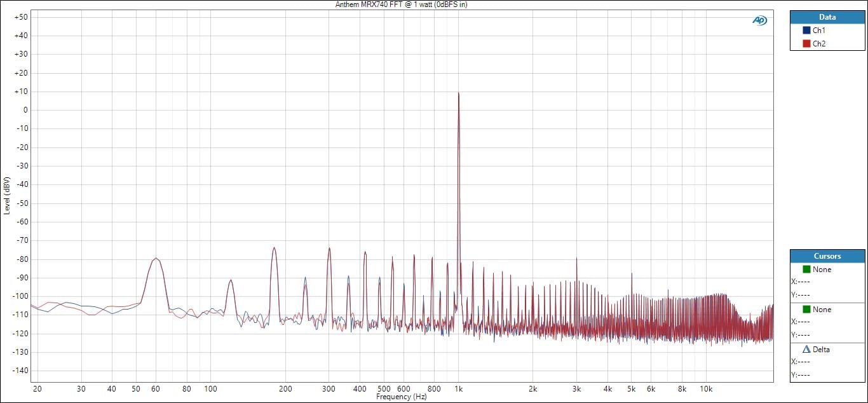The image size is (868, 403).
Task: Click the Delta triangle icon
Action: (x=806, y=350)
